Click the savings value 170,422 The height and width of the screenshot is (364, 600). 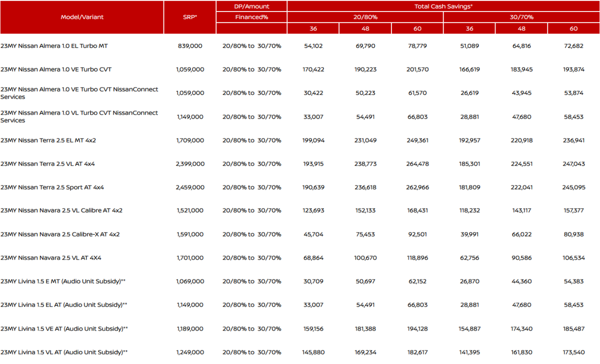313,69
